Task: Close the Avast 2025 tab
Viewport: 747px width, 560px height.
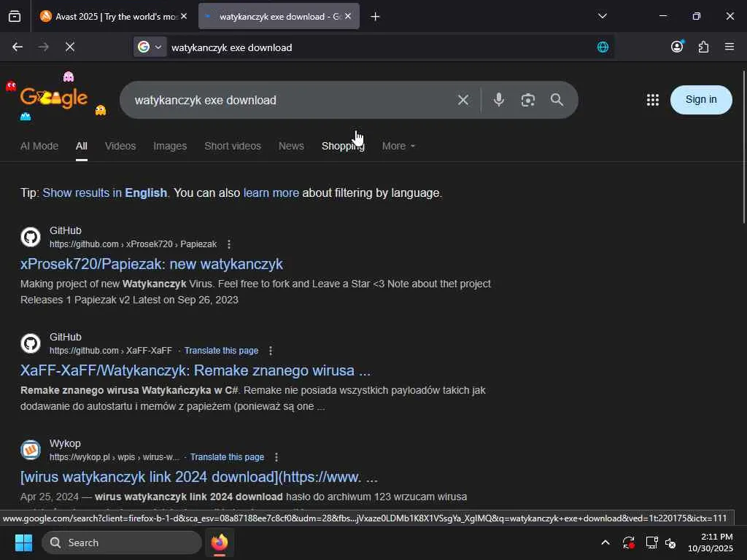Action: (184, 16)
